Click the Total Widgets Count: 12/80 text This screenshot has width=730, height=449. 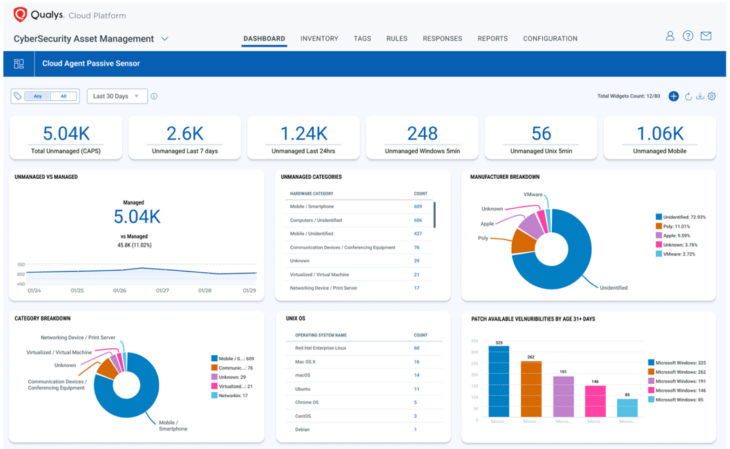[629, 96]
